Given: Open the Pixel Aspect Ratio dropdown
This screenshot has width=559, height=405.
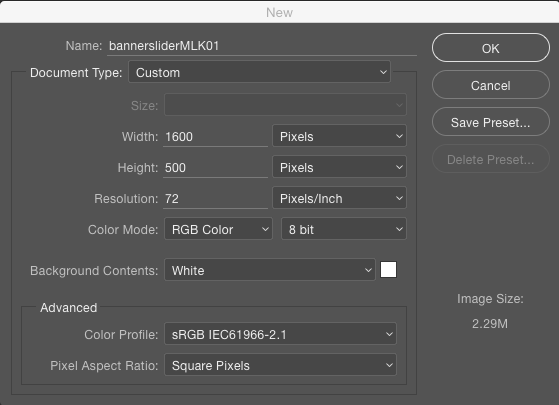Looking at the screenshot, I should point(280,365).
